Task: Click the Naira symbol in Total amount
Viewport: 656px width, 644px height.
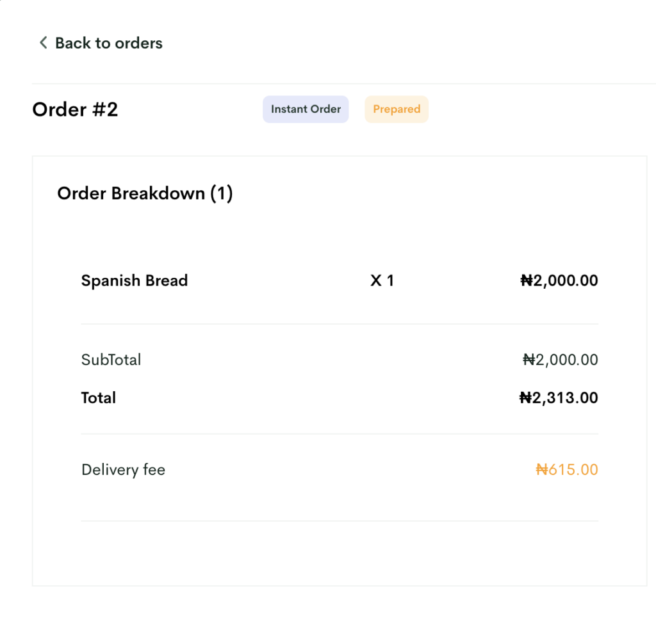Action: 526,398
